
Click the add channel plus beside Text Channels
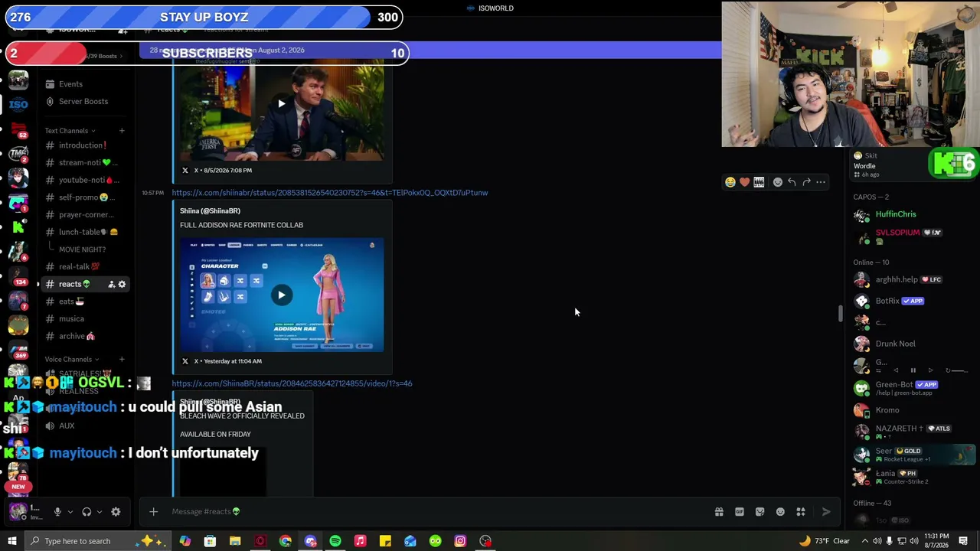coord(122,131)
